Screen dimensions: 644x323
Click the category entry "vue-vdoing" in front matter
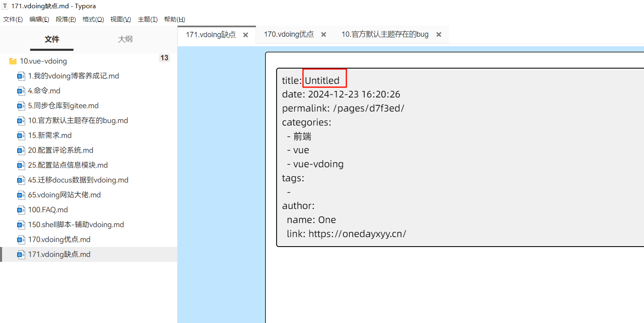point(318,164)
